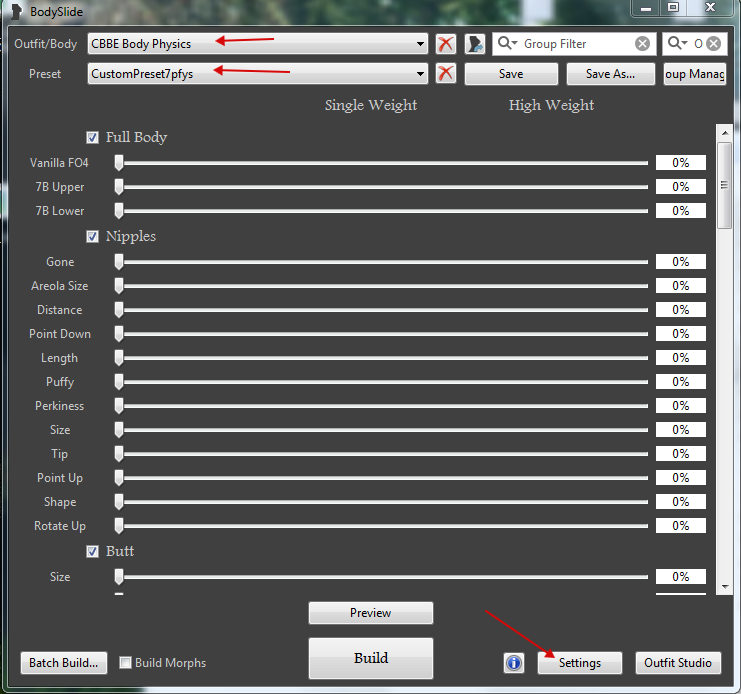Expand the Preset dropdown

tap(421, 74)
